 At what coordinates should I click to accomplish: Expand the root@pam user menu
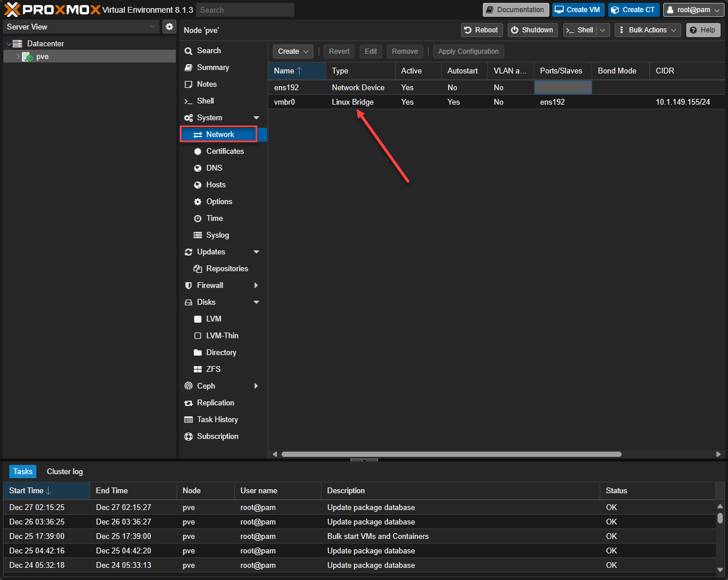click(693, 10)
